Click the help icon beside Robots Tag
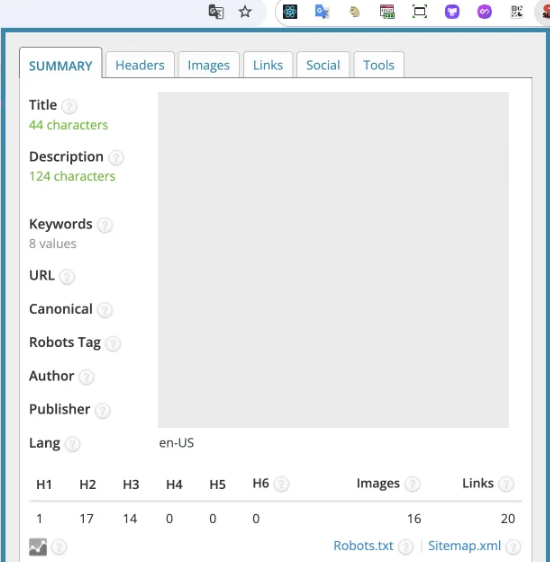This screenshot has height=562, width=550. [x=113, y=344]
